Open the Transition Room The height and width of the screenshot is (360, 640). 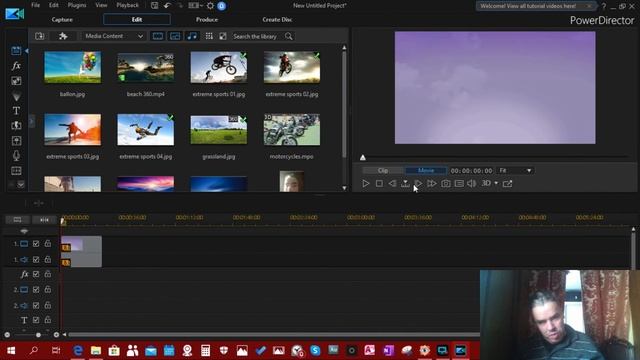tap(16, 126)
